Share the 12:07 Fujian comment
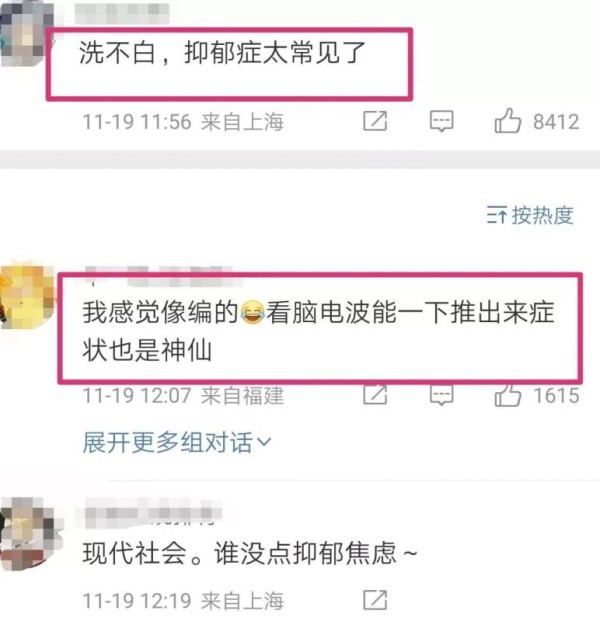The height and width of the screenshot is (621, 600). pyautogui.click(x=375, y=395)
